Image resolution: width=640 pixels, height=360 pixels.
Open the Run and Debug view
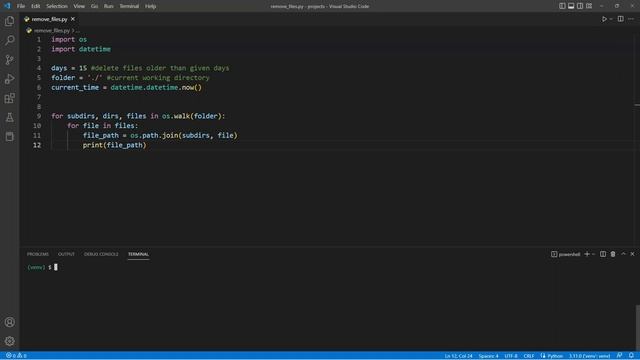tap(9, 79)
